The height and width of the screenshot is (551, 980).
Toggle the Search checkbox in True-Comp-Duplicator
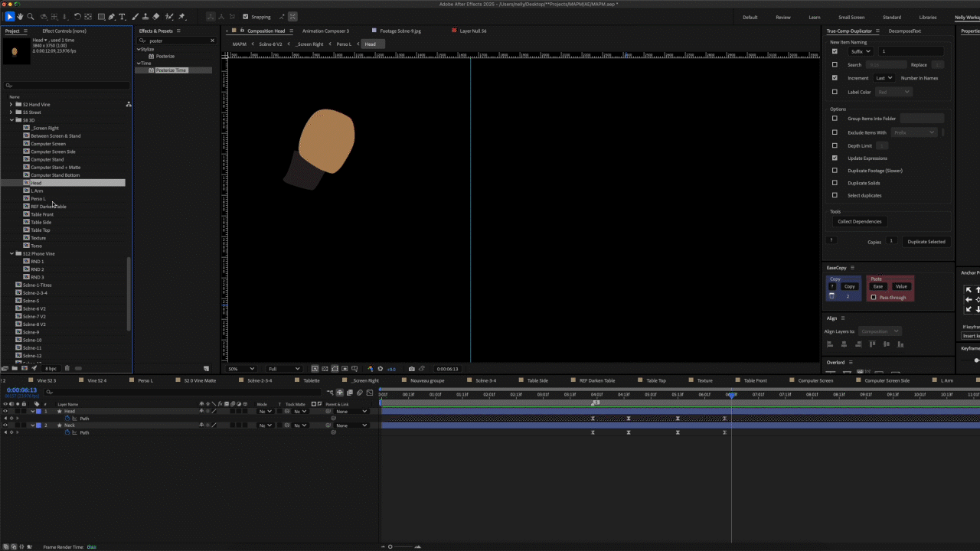pyautogui.click(x=835, y=65)
